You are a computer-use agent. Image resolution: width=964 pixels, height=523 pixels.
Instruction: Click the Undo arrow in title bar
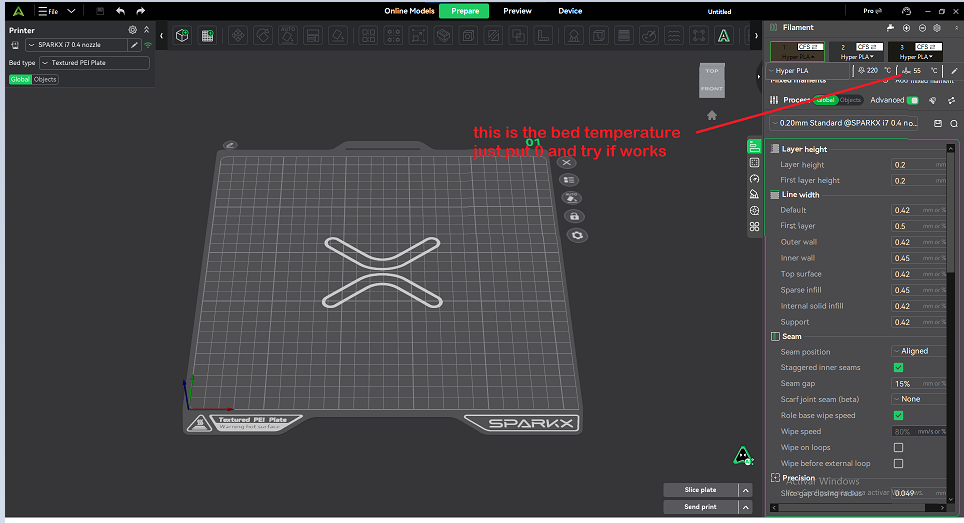[x=120, y=11]
